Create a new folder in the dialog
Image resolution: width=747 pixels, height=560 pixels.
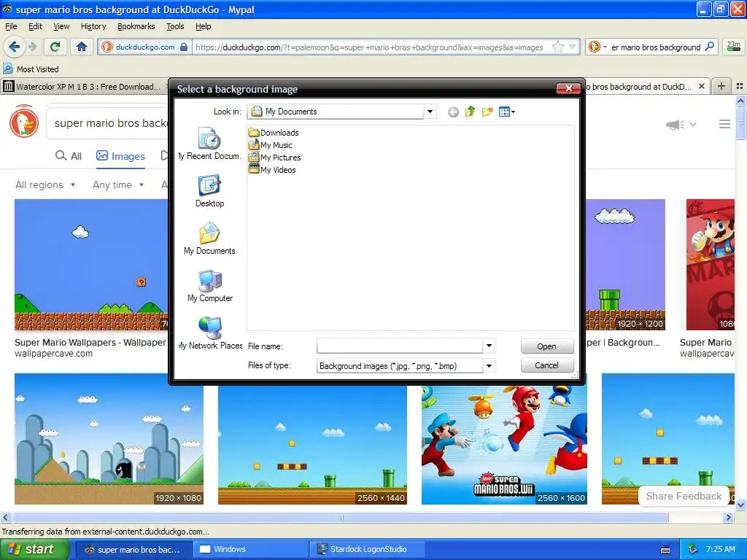(487, 112)
